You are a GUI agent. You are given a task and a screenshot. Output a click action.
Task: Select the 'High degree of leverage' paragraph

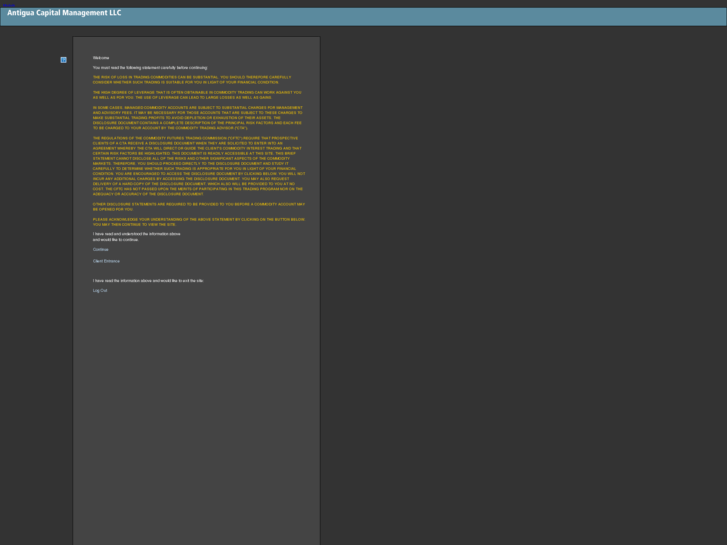197,95
